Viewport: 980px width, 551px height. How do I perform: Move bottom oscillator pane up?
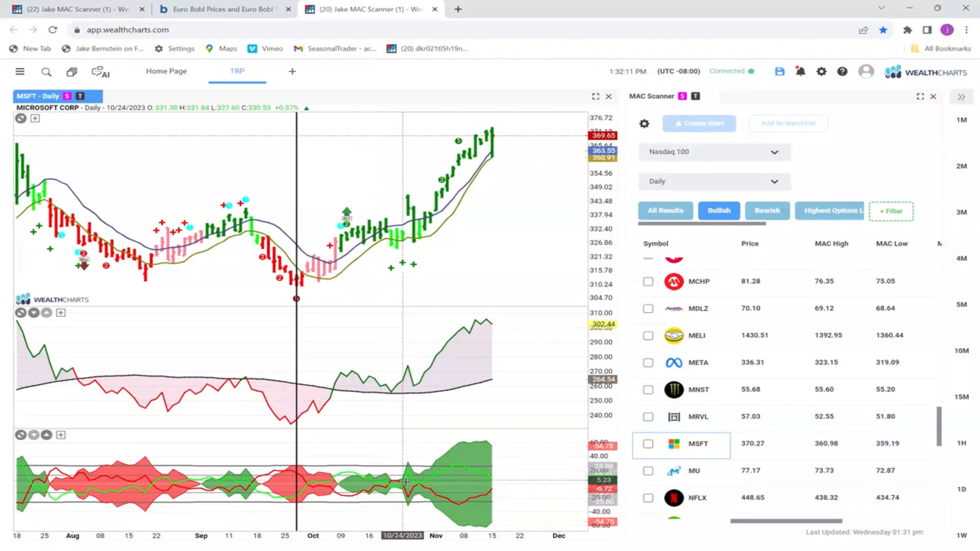click(x=46, y=435)
